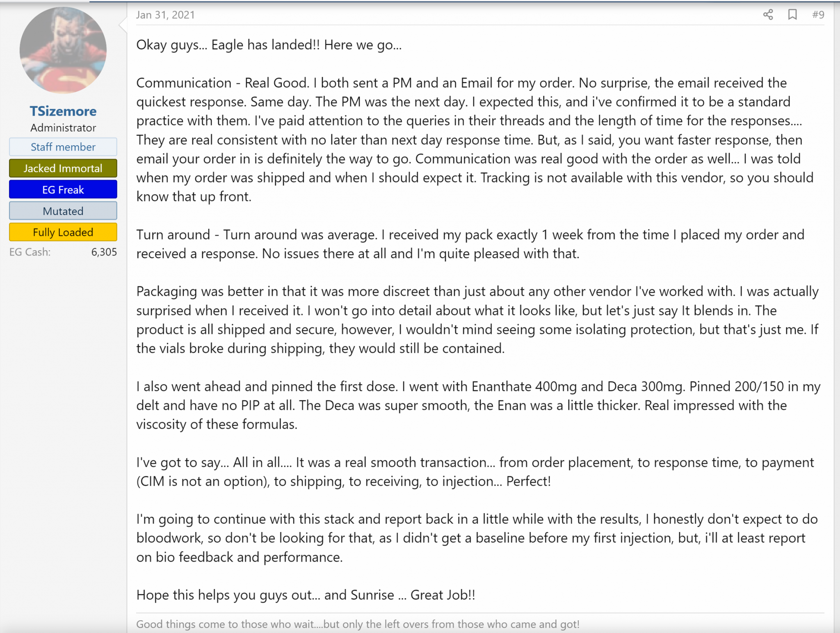The width and height of the screenshot is (840, 633).
Task: Click the Turn around paragraph text
Action: coord(470,244)
